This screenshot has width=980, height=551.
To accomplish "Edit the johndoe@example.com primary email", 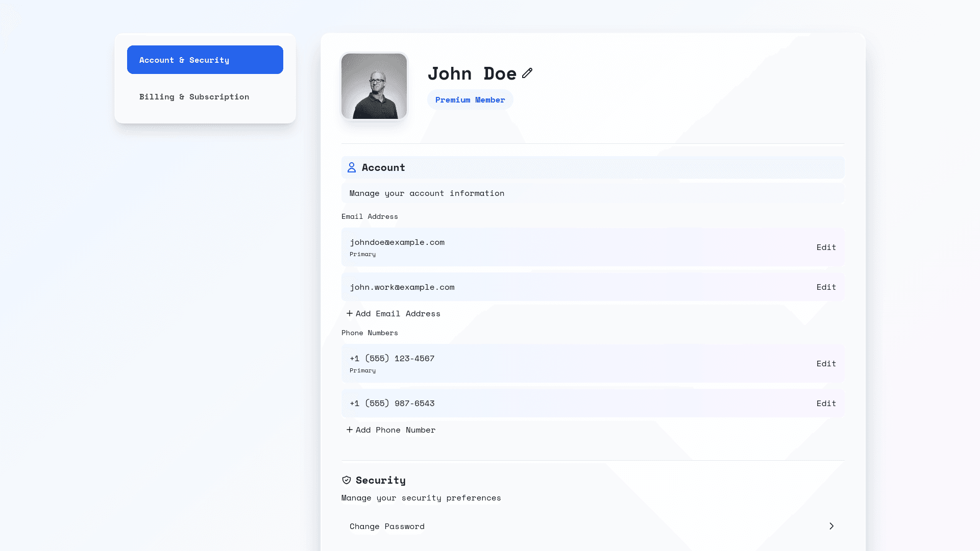I will click(x=826, y=247).
